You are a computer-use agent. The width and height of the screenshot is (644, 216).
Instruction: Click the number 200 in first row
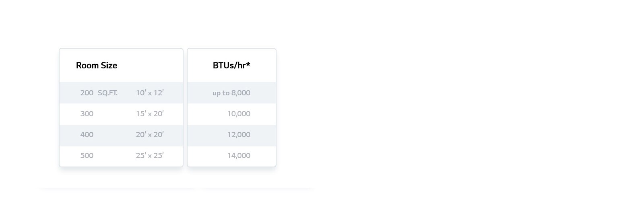click(87, 93)
